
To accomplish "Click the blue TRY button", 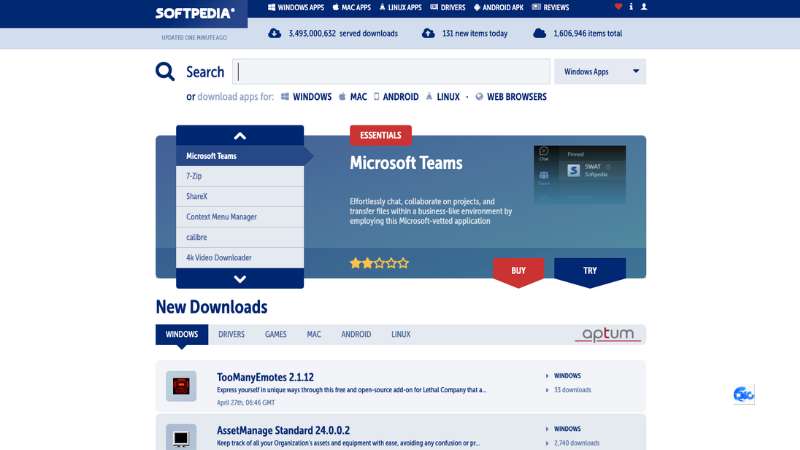I will point(590,271).
